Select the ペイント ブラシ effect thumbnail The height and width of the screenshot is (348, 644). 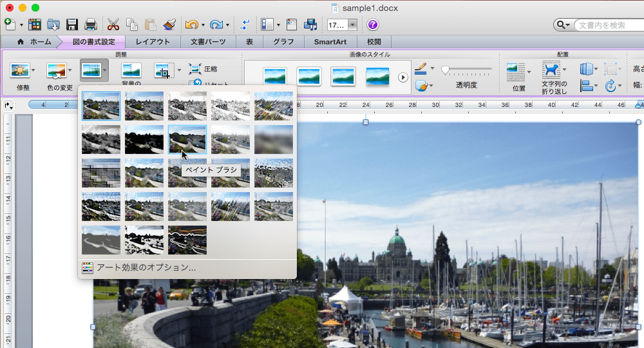(187, 139)
